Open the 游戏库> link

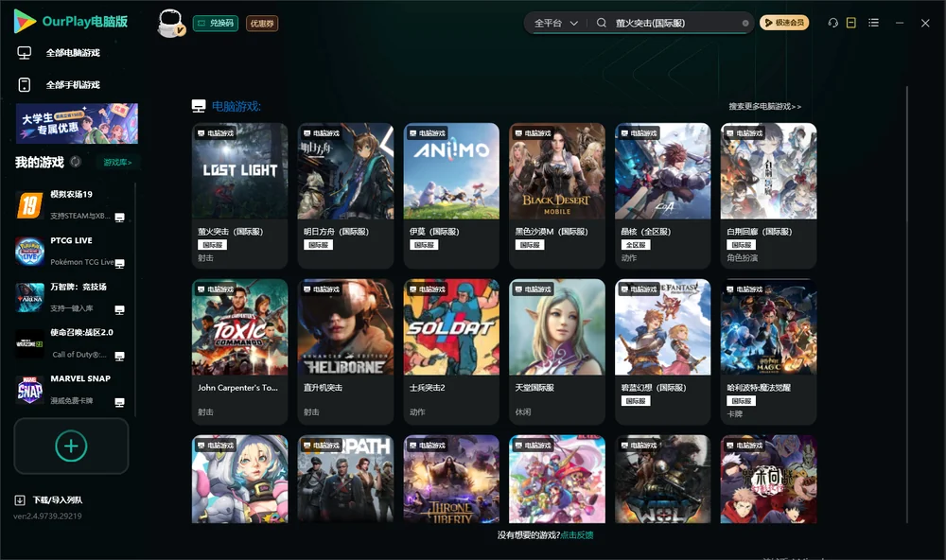[117, 163]
